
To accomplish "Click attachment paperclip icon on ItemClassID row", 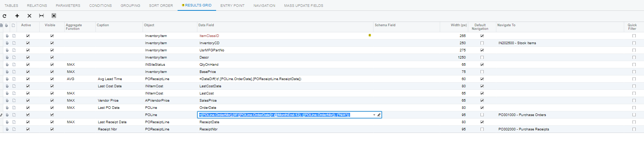I will [7, 36].
